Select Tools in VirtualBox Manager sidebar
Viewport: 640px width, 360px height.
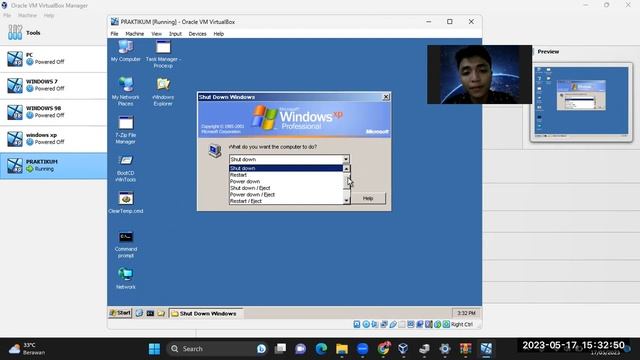point(53,33)
